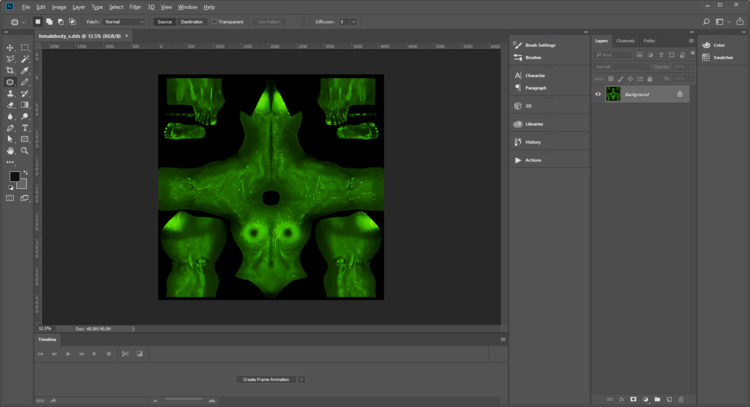
Task: Open the Filter menu
Action: click(135, 7)
